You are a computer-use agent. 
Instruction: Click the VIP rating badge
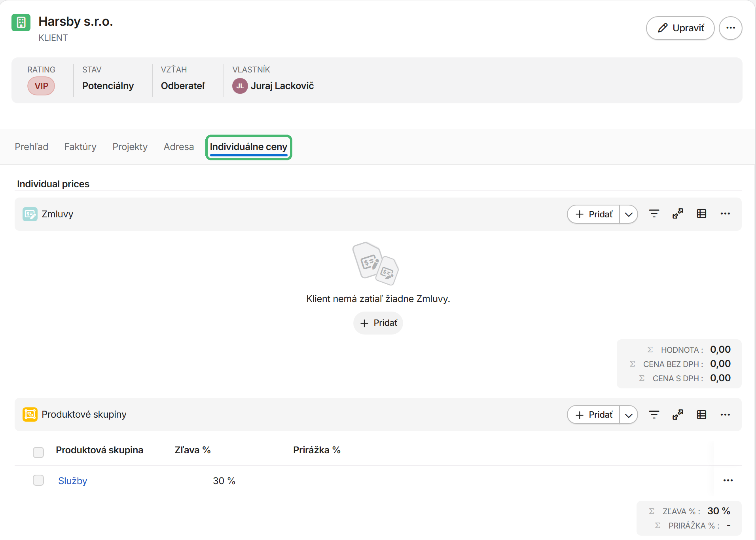[x=41, y=86]
